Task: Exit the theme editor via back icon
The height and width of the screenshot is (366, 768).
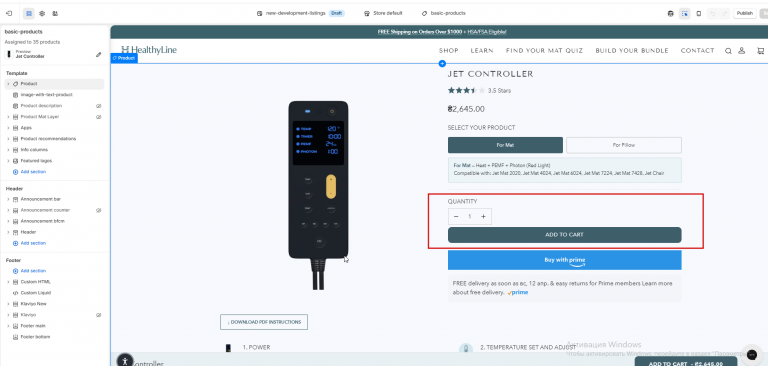Action: click(x=9, y=13)
